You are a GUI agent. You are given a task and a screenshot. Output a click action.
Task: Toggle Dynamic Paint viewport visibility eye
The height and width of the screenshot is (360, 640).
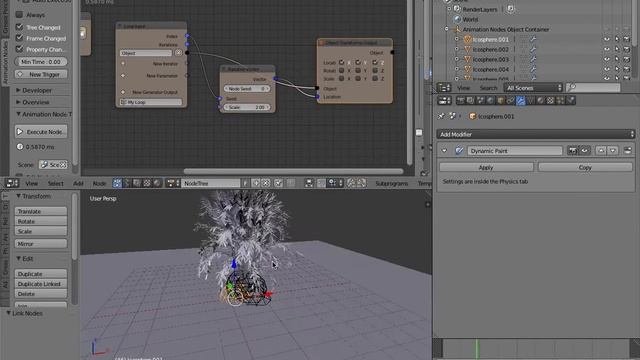pyautogui.click(x=584, y=151)
